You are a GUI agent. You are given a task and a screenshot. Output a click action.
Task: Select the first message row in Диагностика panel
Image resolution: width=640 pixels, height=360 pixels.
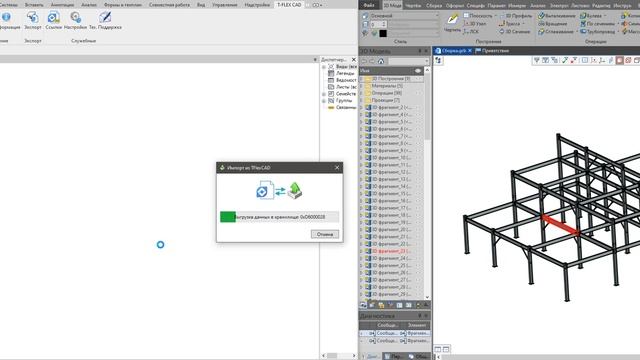click(395, 333)
